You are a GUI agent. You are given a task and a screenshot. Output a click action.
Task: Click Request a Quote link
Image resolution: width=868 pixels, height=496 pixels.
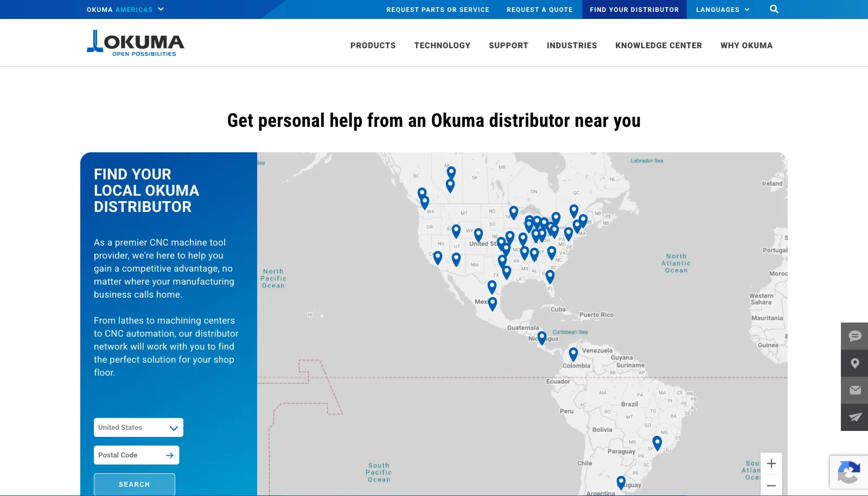pyautogui.click(x=540, y=9)
